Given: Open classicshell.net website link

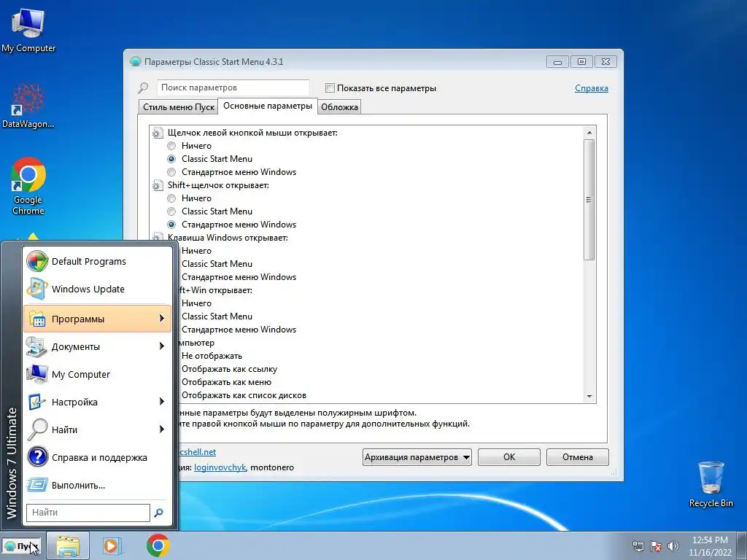Looking at the screenshot, I should pos(197,452).
